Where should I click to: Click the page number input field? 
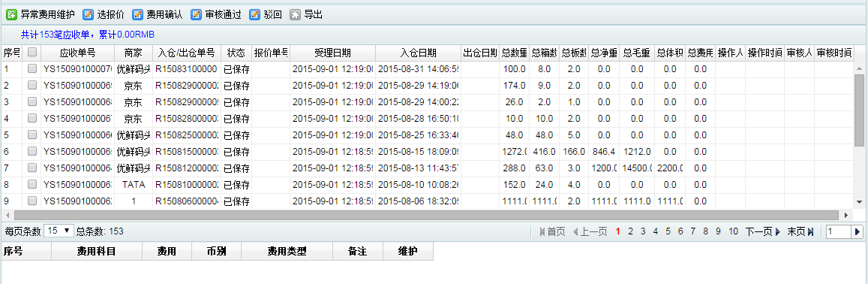click(838, 232)
